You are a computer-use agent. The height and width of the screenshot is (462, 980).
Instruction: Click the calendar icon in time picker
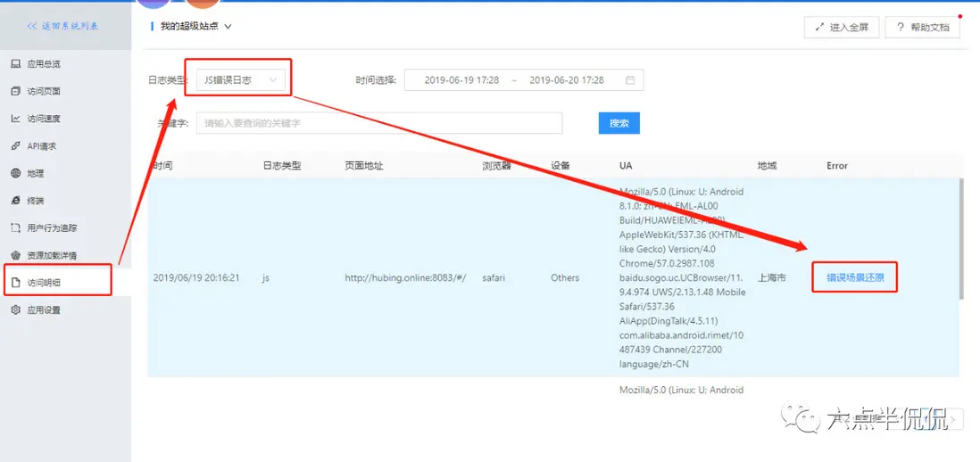tap(631, 80)
